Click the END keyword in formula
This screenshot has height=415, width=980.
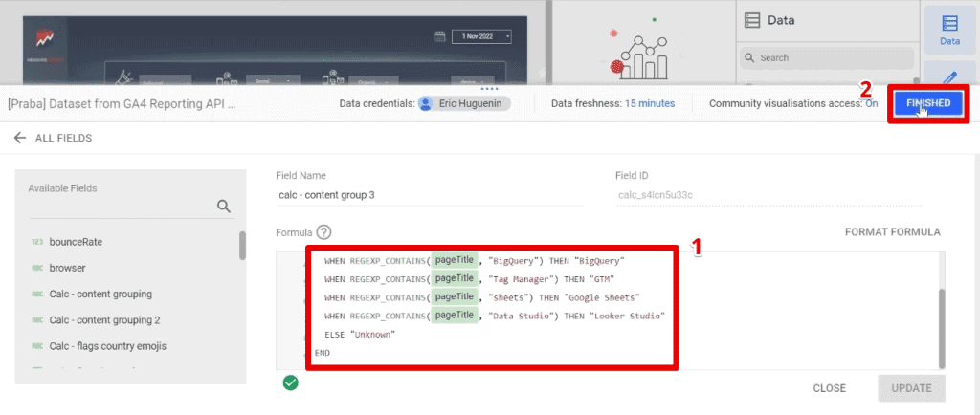pyautogui.click(x=322, y=353)
